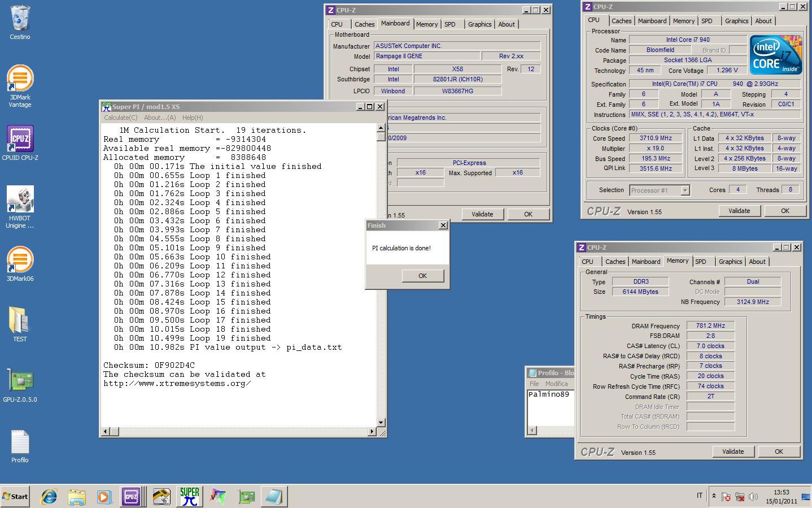Select Graphics tab in CPU-Z Memory window
Viewport: 812px width, 508px height.
pos(731,262)
